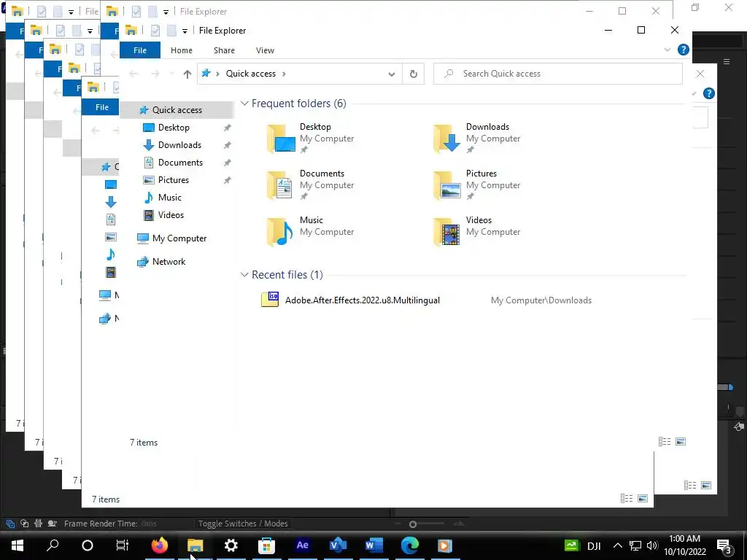Open Customize Quick Access Toolbar arrow in front window
The image size is (747, 560).
185,31
